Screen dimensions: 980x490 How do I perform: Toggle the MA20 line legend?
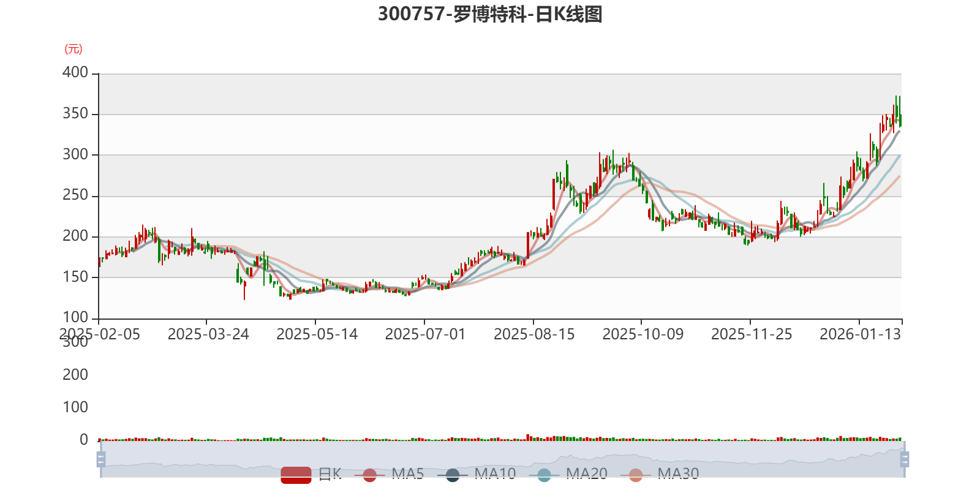click(x=568, y=474)
